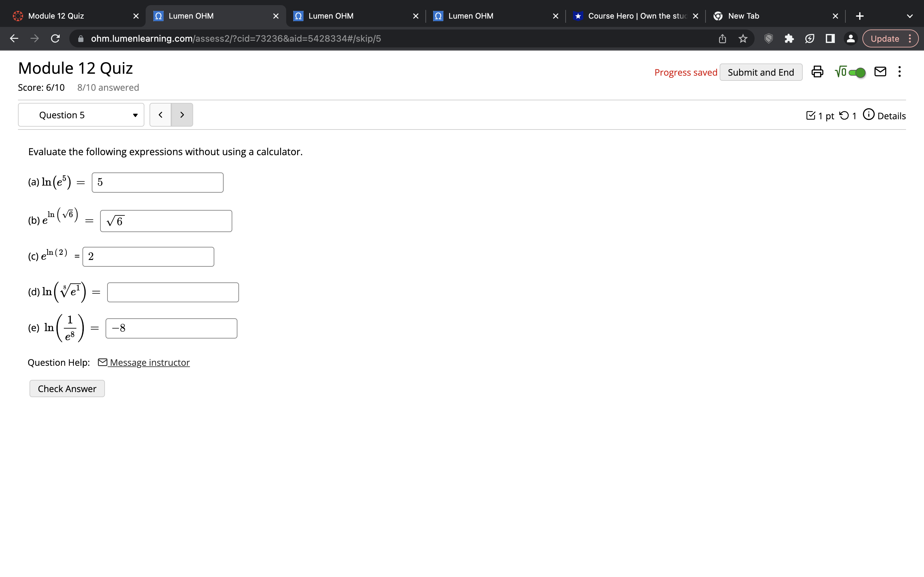
Task: Open the quiz three-dot options menu
Action: [x=900, y=72]
